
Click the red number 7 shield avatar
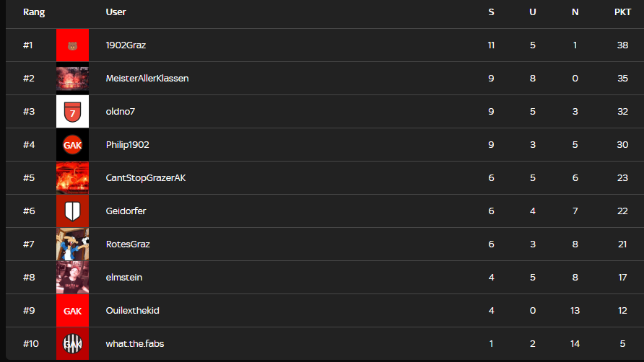coord(72,112)
